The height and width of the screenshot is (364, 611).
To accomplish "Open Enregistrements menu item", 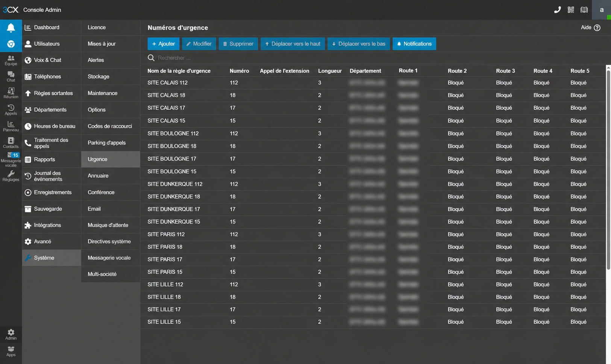I will tap(52, 192).
